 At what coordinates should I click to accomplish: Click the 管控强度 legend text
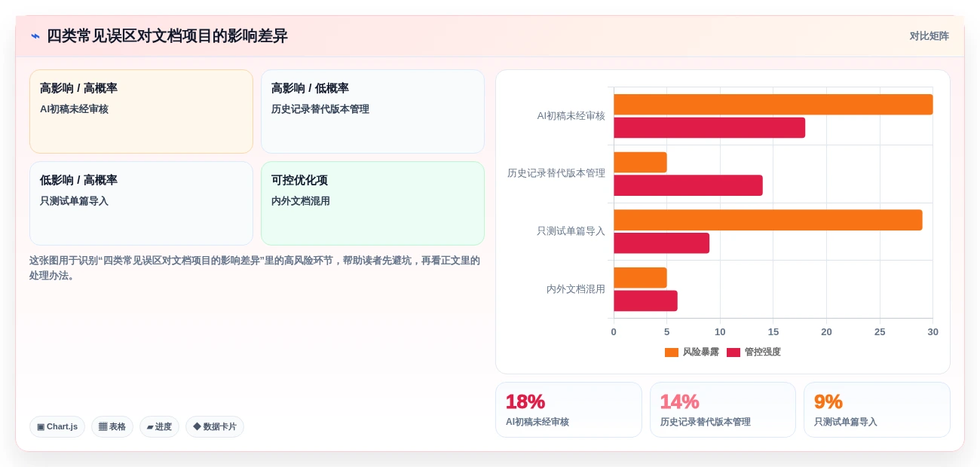point(763,353)
